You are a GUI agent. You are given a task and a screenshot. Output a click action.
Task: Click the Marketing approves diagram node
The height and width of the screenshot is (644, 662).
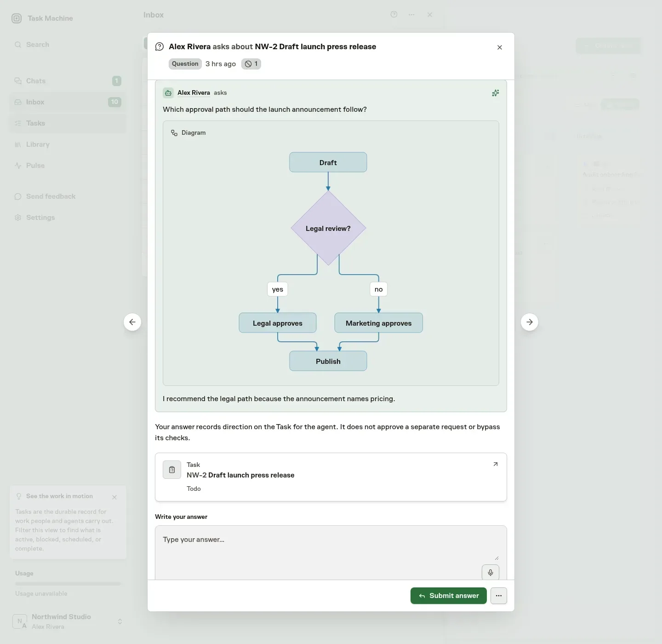(x=379, y=323)
